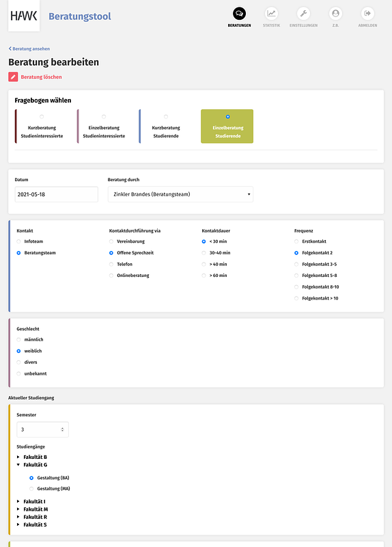Select the Kurzberatung Studierende questionnaire tab
392x547 pixels.
click(165, 126)
